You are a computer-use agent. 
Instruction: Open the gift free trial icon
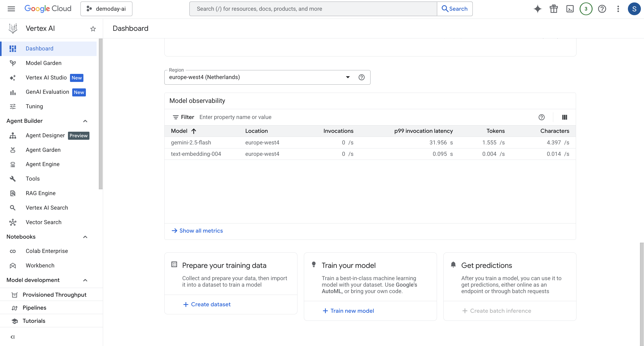pyautogui.click(x=553, y=9)
